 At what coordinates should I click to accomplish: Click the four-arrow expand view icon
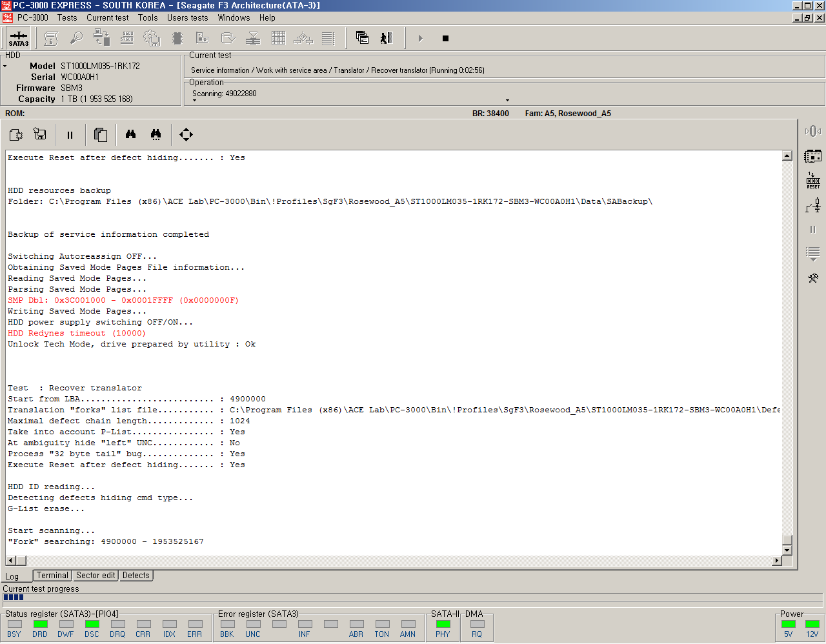[x=186, y=134]
